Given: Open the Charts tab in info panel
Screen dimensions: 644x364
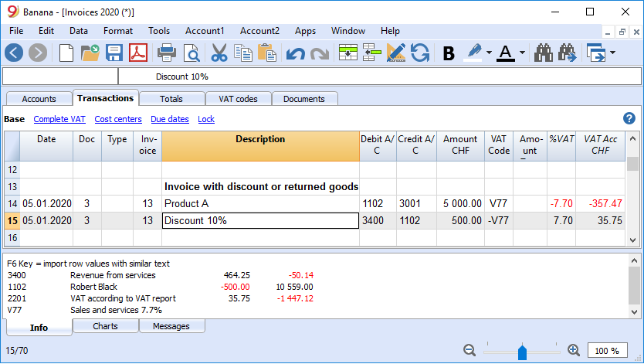Looking at the screenshot, I should [105, 326].
